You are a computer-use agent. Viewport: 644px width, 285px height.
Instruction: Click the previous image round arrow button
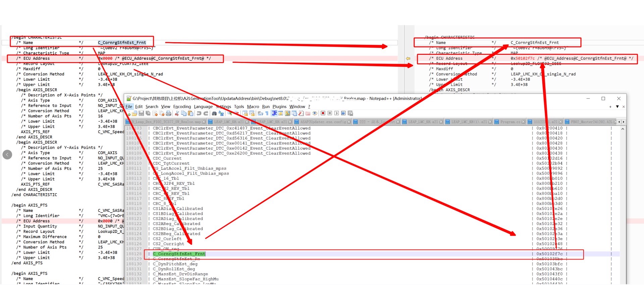tap(7, 155)
